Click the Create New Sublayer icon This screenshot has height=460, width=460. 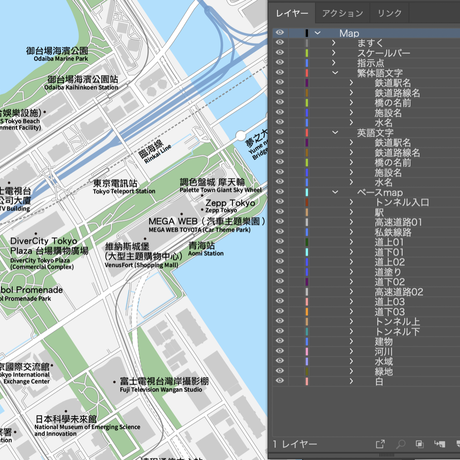pos(439,444)
